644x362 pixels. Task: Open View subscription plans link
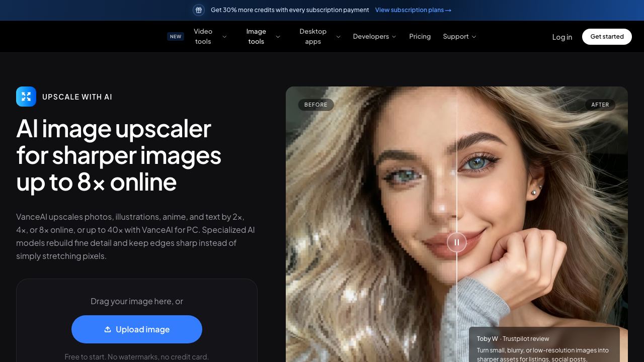point(413,10)
